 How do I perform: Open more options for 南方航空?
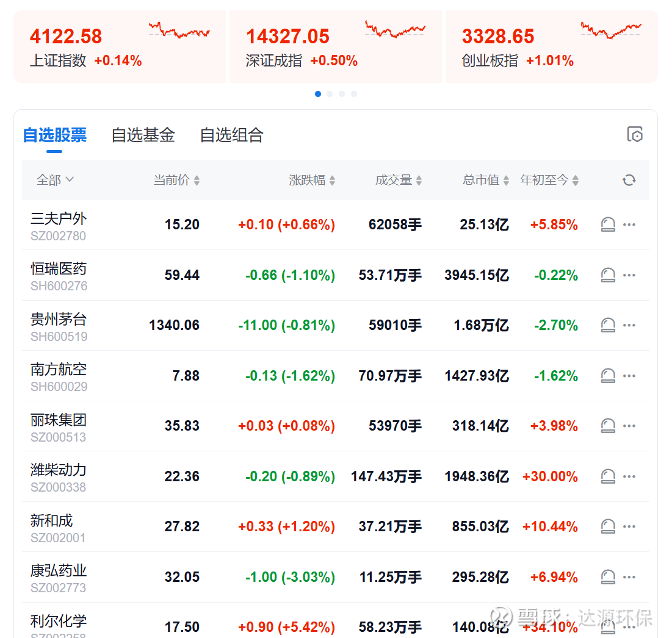click(x=629, y=376)
